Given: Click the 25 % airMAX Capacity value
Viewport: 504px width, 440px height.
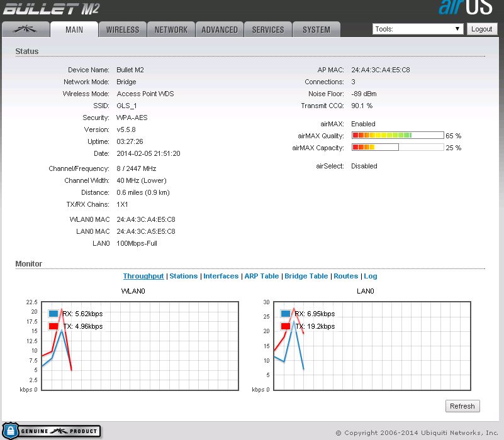Looking at the screenshot, I should (453, 148).
